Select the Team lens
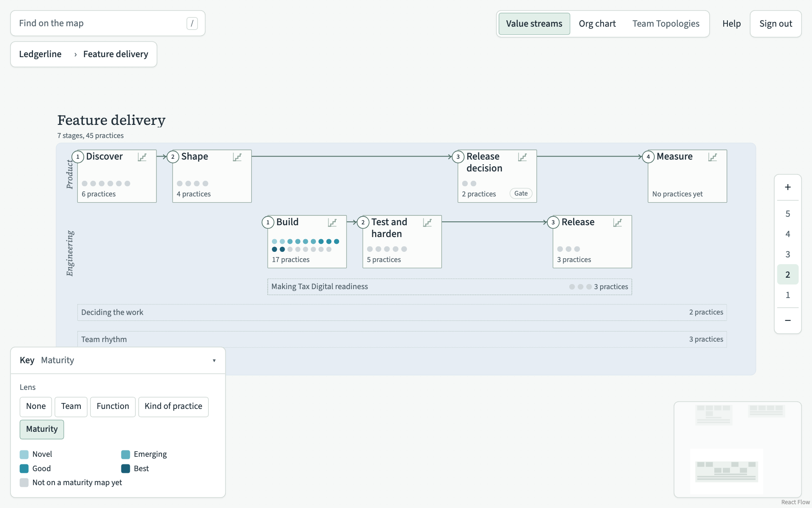 (71, 406)
